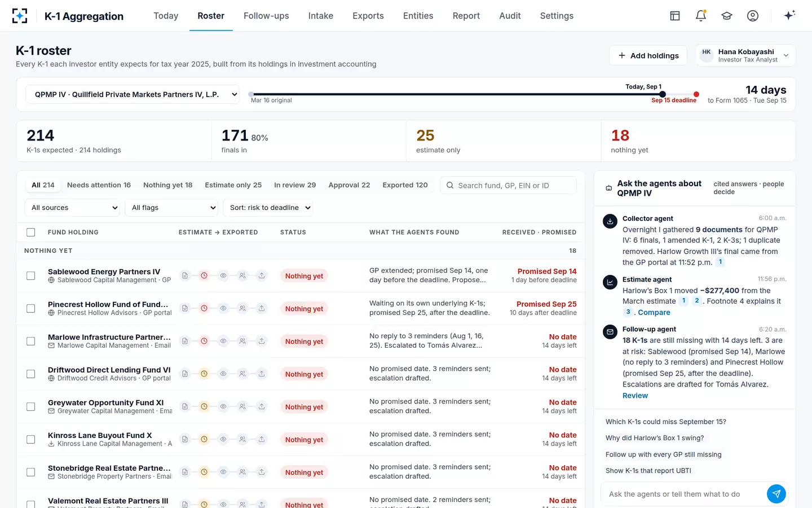This screenshot has height=508, width=812.
Task: Open notifications bell
Action: (x=701, y=16)
